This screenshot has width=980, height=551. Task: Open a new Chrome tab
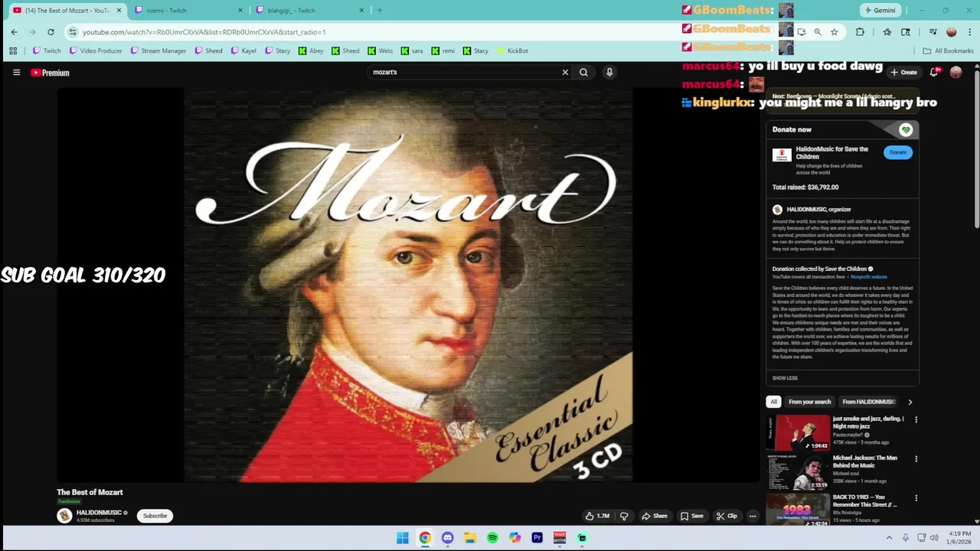[x=379, y=11]
